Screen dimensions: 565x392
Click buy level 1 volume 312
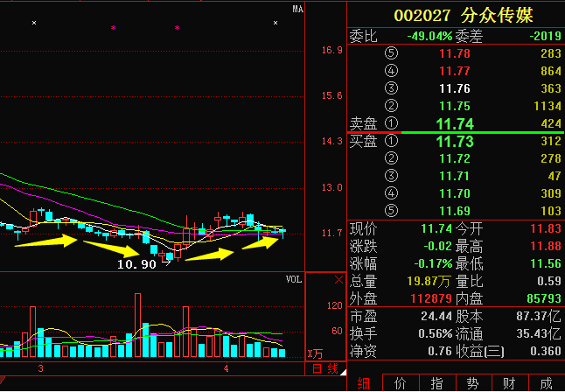(551, 141)
